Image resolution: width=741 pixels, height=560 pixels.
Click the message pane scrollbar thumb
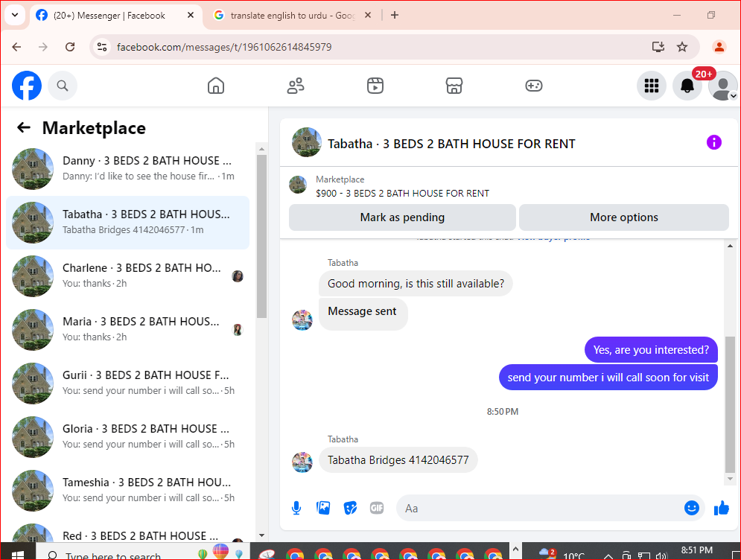pyautogui.click(x=730, y=404)
